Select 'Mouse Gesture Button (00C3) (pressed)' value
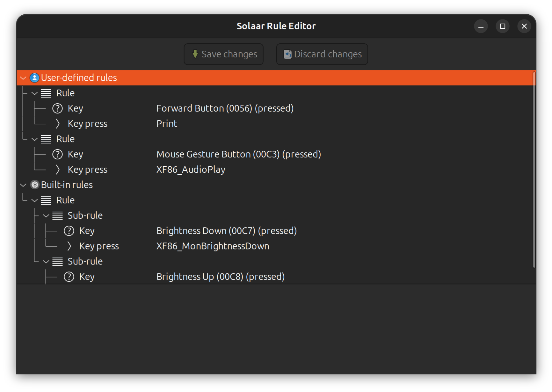 [x=239, y=154]
